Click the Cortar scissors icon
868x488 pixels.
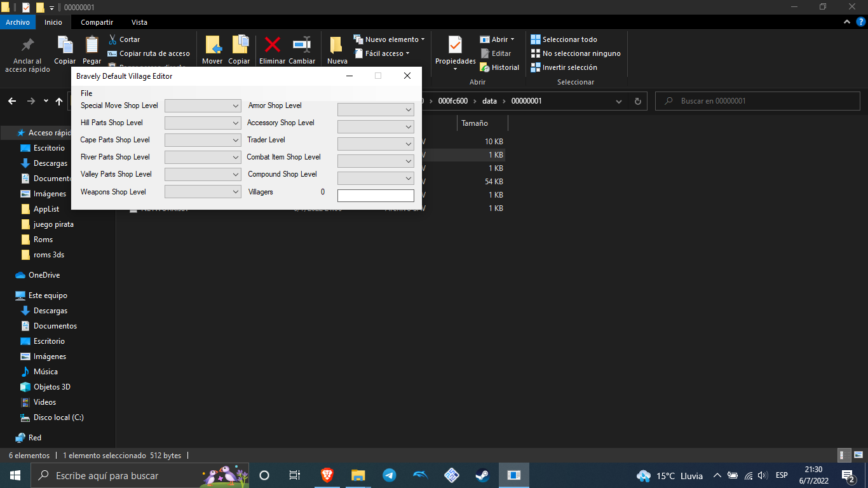(x=112, y=39)
